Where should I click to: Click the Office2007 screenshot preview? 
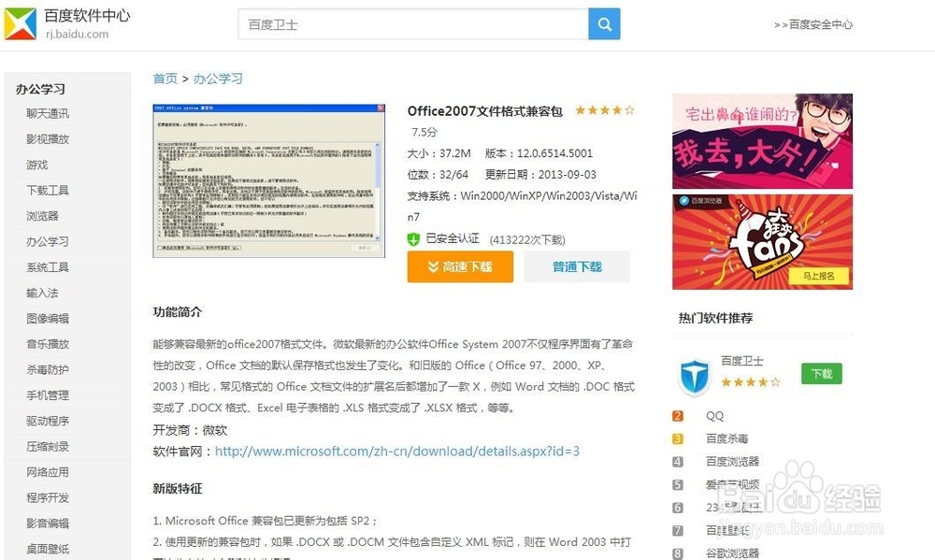pyautogui.click(x=268, y=179)
